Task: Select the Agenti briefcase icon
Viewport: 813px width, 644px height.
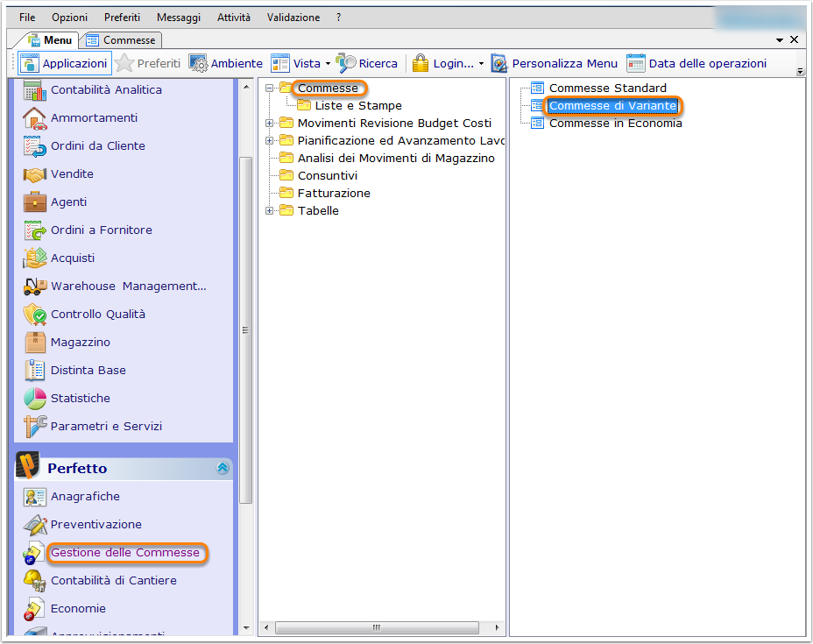Action: coord(35,202)
